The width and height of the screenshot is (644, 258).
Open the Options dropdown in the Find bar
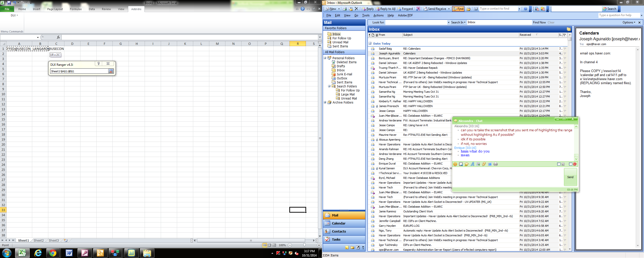[629, 22]
